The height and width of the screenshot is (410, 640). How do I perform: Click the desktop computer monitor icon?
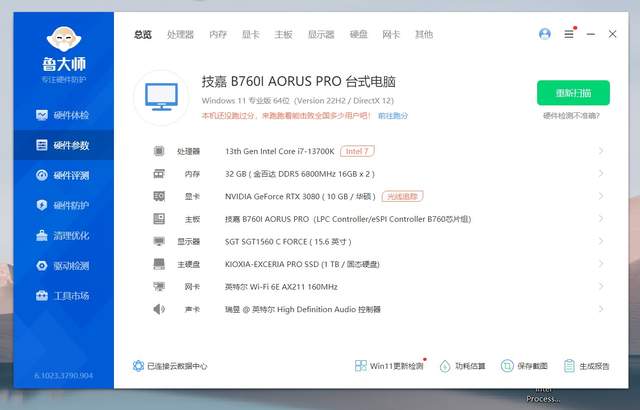click(x=162, y=97)
